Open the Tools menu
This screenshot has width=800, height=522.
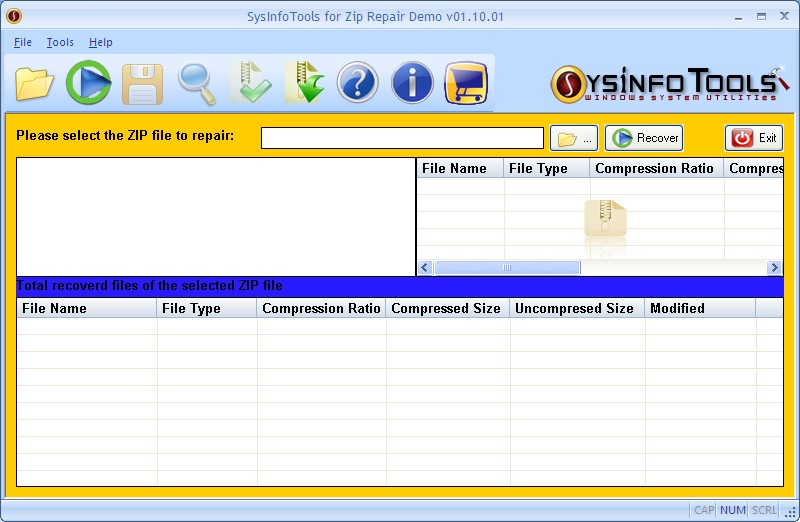coord(60,42)
